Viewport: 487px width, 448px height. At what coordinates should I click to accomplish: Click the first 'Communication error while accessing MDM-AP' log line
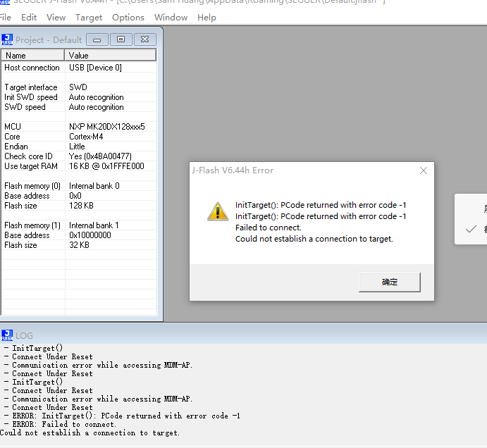click(102, 366)
